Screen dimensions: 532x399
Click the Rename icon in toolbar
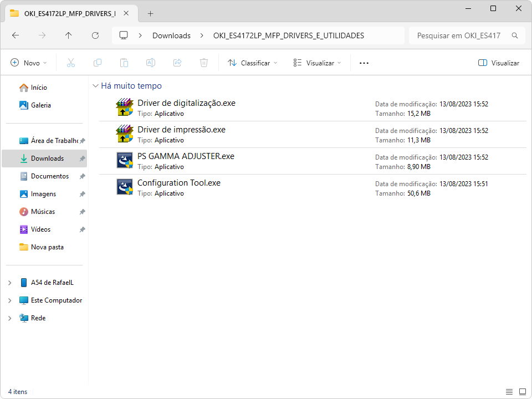tap(151, 63)
